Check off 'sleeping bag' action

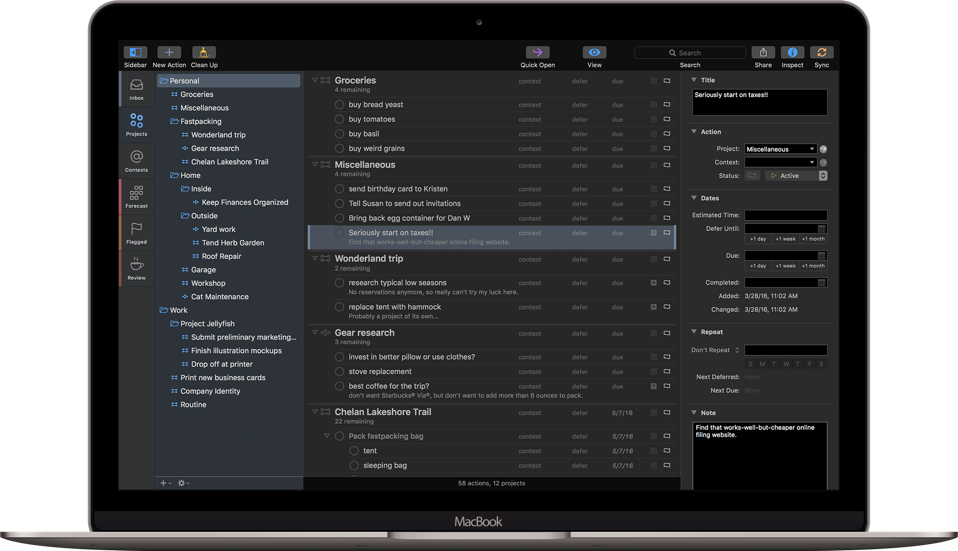(x=354, y=465)
